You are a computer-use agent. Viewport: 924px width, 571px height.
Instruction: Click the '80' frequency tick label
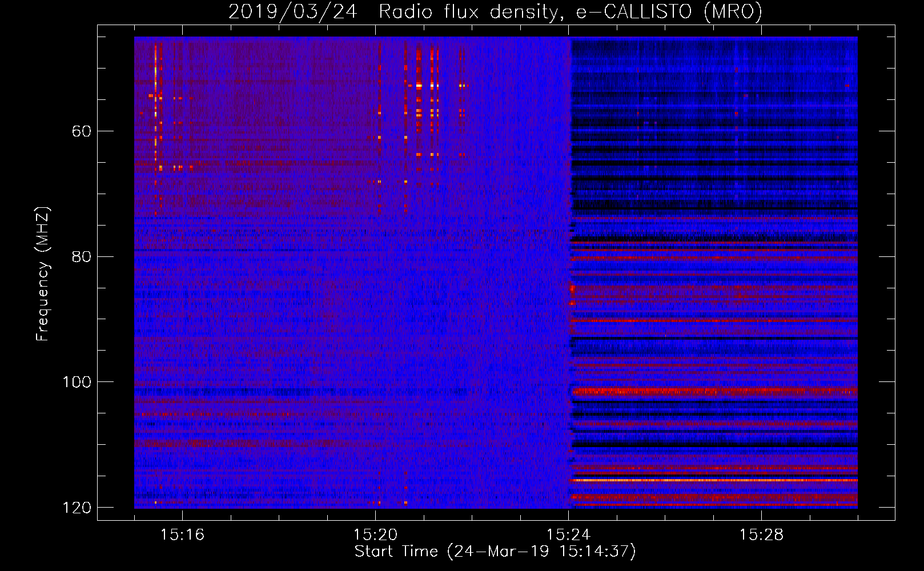coord(81,256)
